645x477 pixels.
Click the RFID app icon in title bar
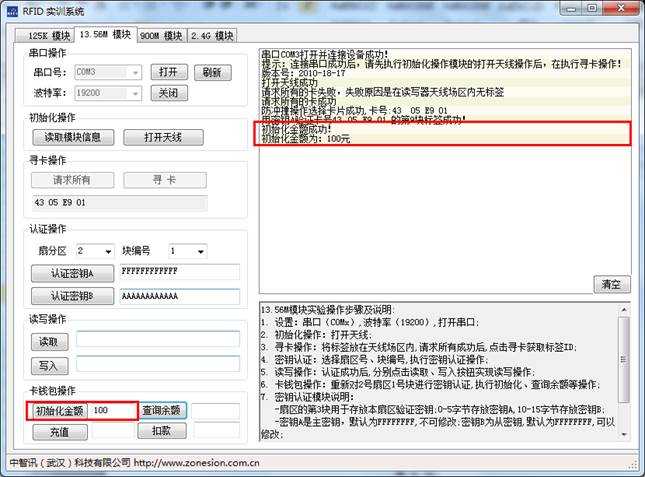(13, 11)
